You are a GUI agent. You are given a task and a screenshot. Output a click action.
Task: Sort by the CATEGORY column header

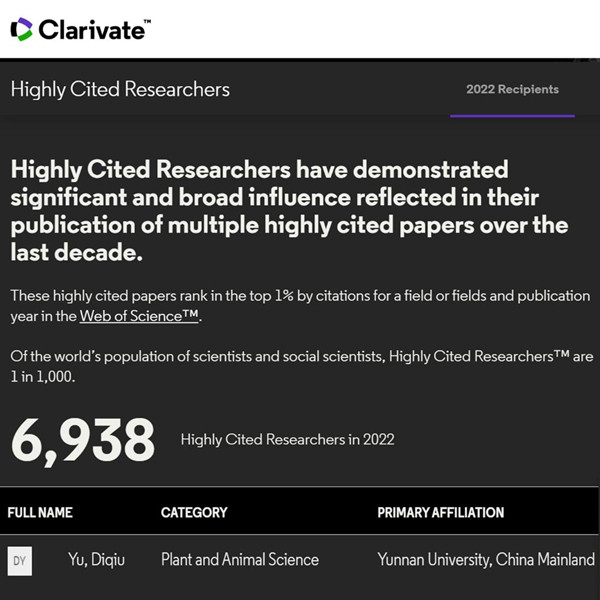194,513
